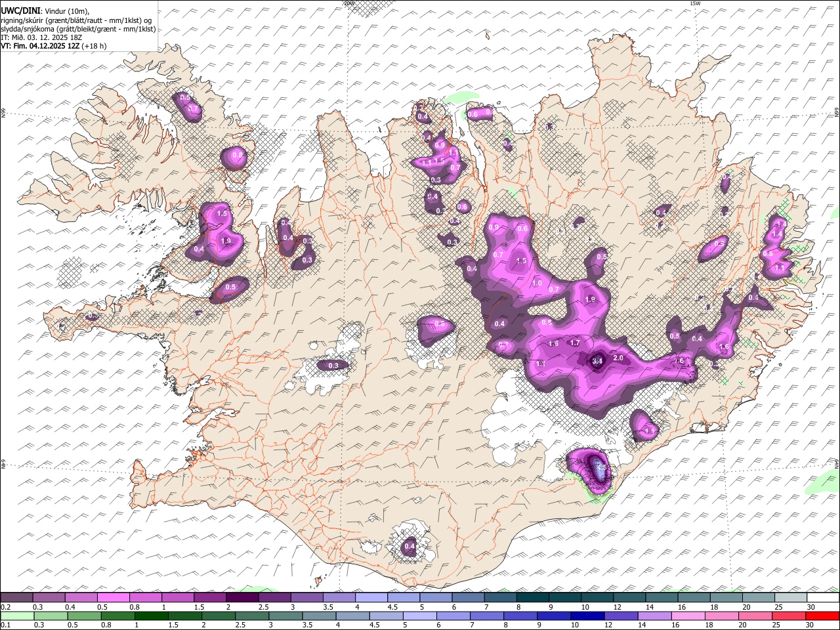
Task: Click the 0.2 dark mauve swatch in upper scale
Action: pyautogui.click(x=16, y=597)
